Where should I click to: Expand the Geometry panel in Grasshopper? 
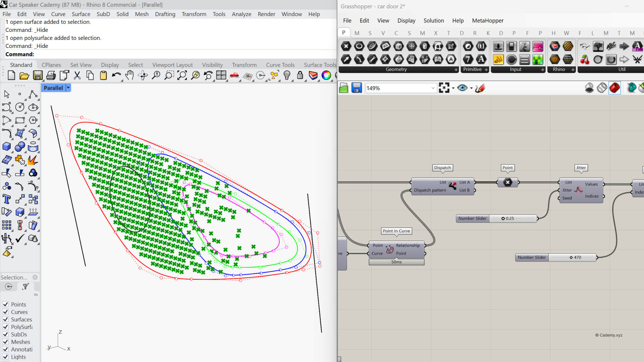click(456, 70)
